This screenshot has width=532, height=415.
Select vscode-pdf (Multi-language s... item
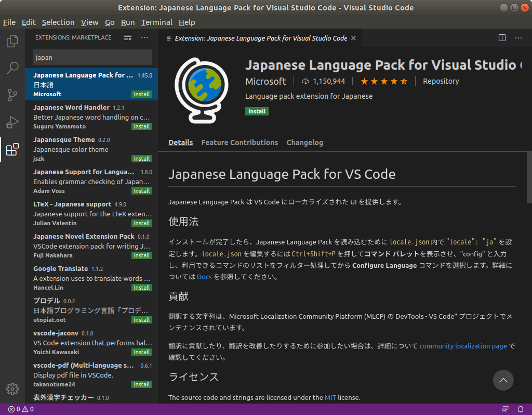(91, 374)
